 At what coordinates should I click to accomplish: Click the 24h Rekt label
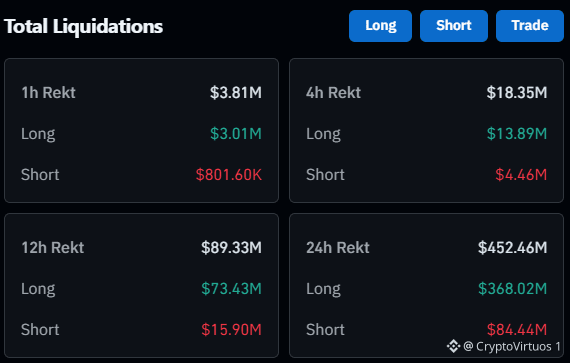click(x=338, y=248)
